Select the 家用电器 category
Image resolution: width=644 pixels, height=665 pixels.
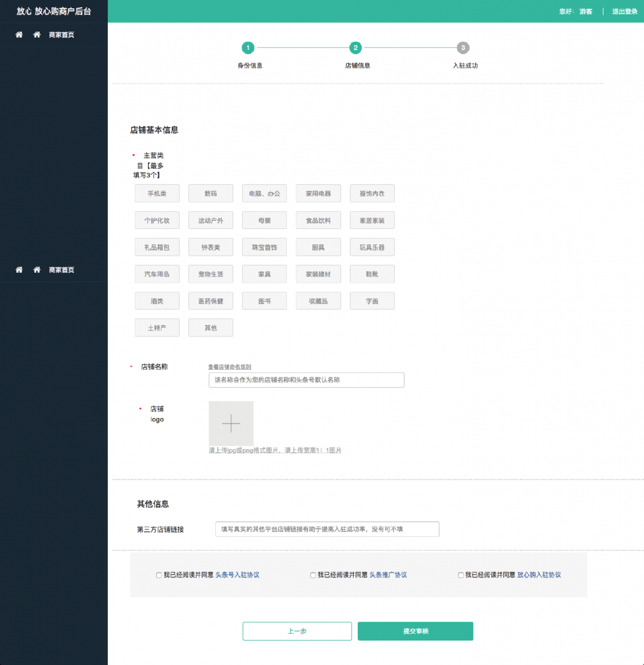coord(318,194)
